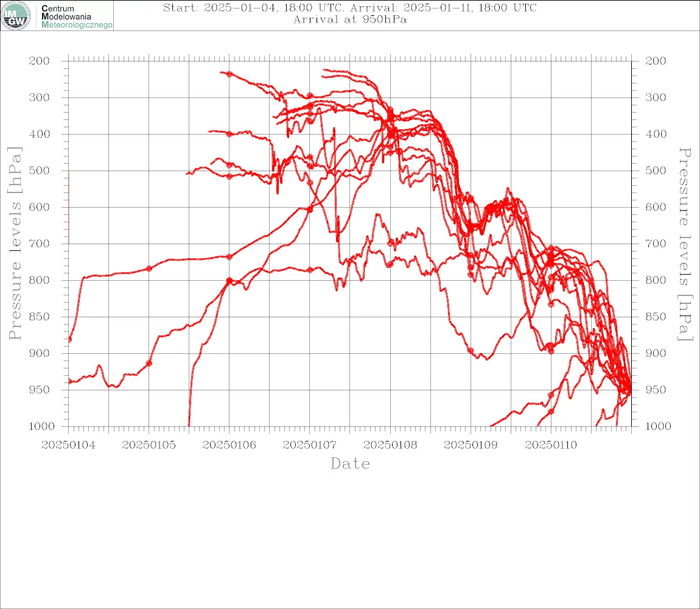Select the chart title with start and arrival times
Screen dimensions: 700x609
click(x=349, y=7)
